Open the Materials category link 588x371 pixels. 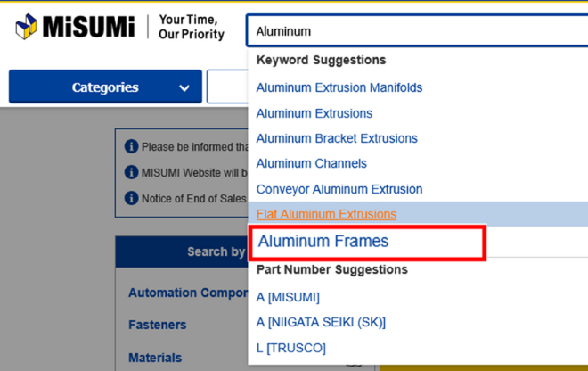155,358
